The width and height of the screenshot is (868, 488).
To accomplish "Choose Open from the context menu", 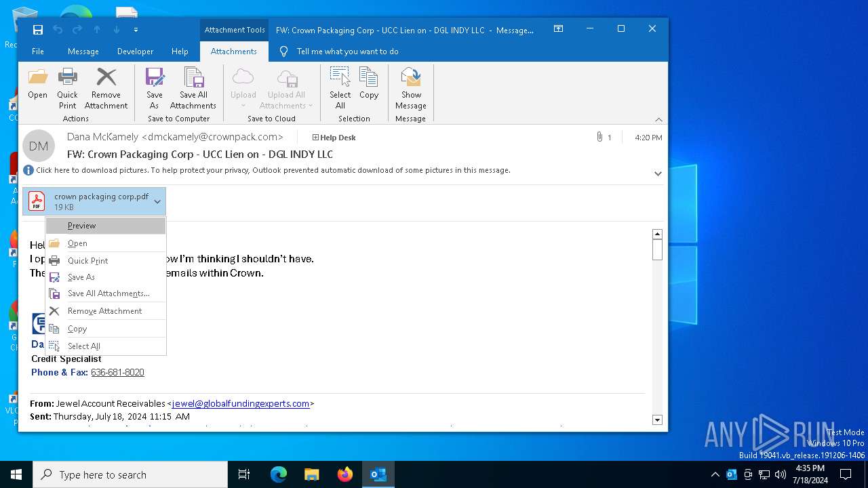I will (x=106, y=243).
